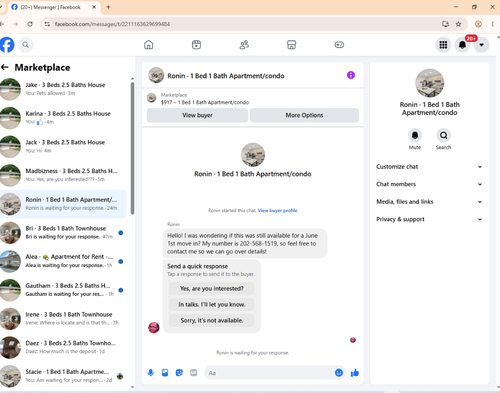This screenshot has width=500, height=393.
Task: Open the emoji picker in message box
Action: [339, 373]
